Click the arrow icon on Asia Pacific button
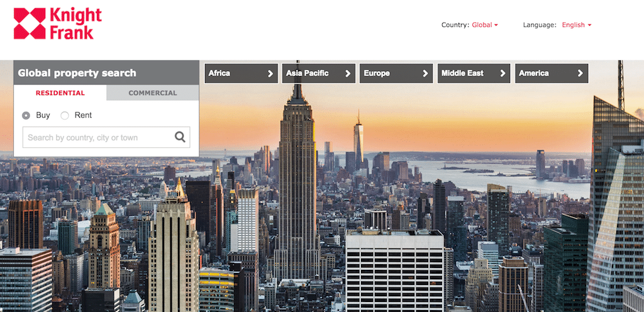644x312 pixels. click(348, 74)
